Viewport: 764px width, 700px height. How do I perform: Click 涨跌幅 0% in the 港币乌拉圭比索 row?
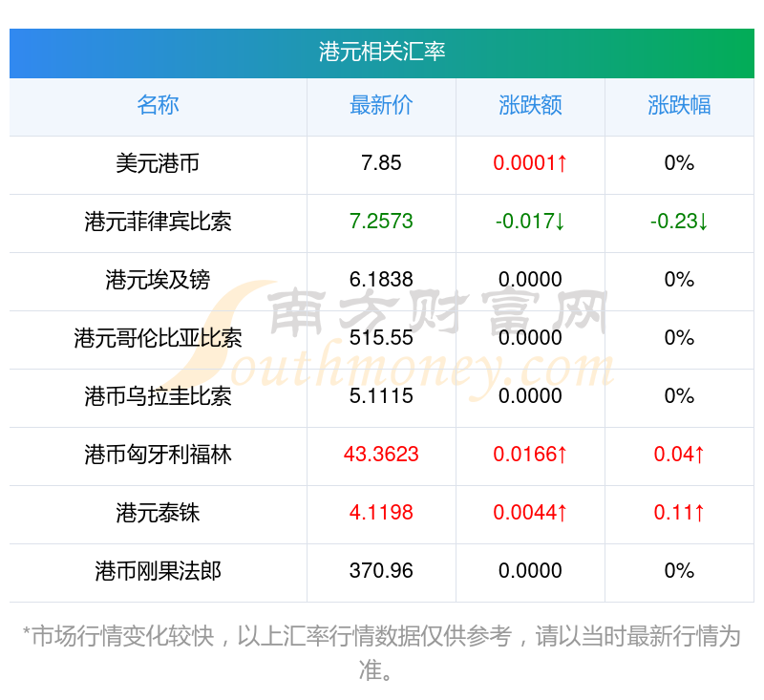point(679,396)
